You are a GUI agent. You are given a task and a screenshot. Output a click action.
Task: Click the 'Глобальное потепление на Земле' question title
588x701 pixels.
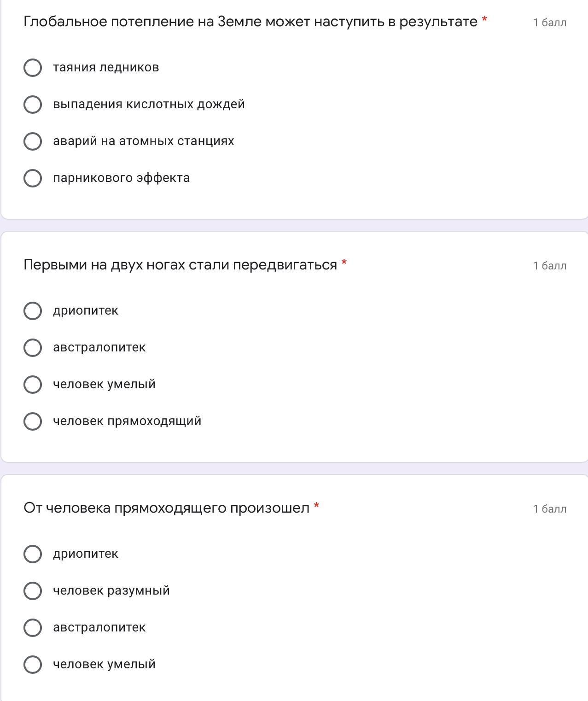[250, 22]
